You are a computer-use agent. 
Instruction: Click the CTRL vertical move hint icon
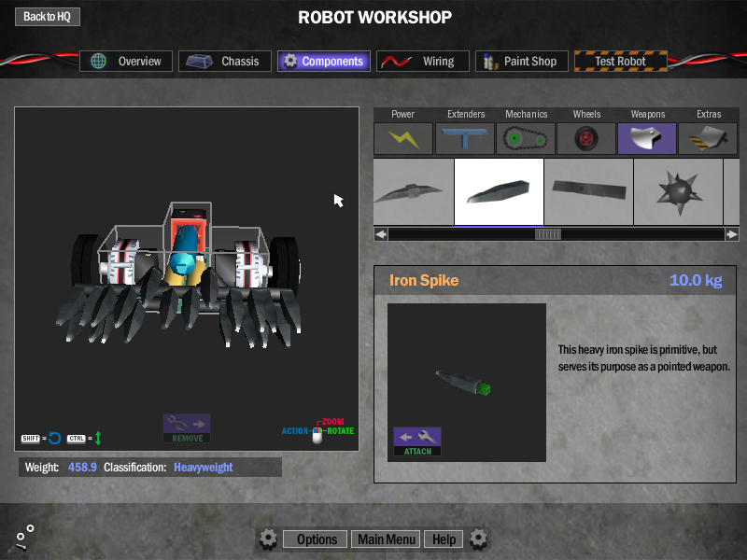click(x=84, y=438)
